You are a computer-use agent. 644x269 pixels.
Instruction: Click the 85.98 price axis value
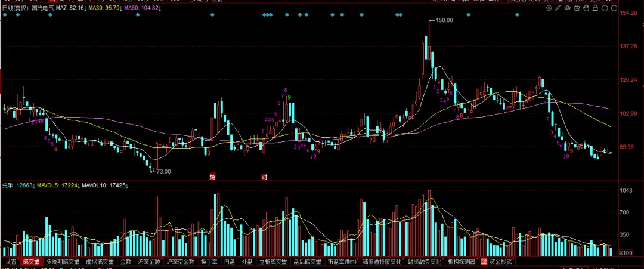(627, 147)
